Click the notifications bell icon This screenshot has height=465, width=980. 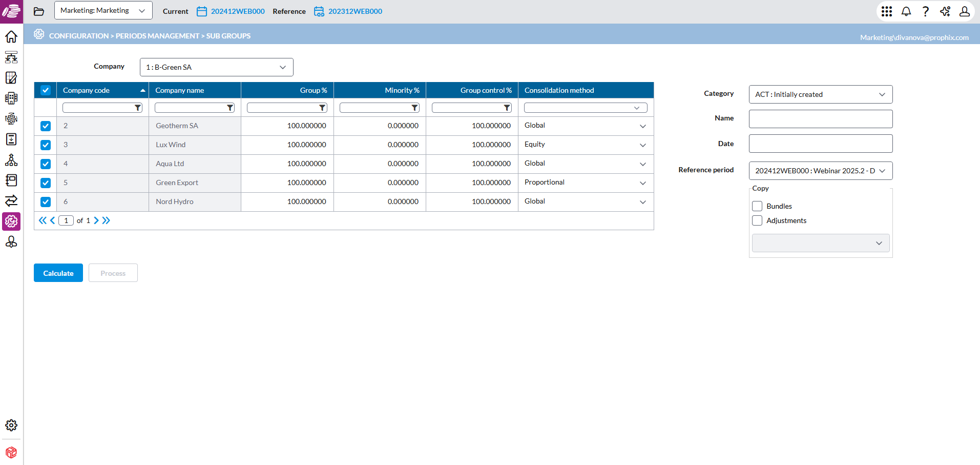pos(906,11)
